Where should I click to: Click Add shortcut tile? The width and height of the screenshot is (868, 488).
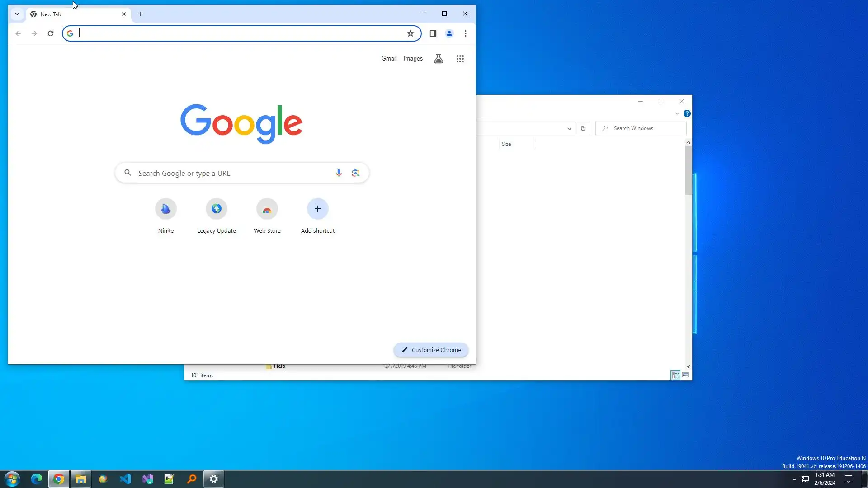click(318, 209)
